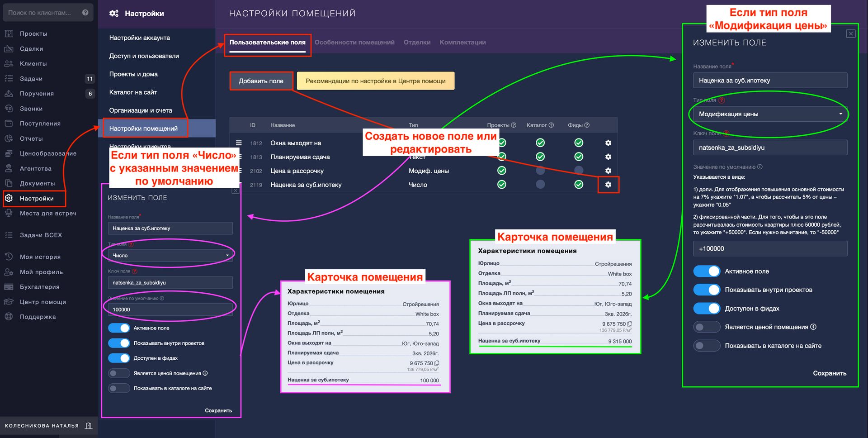Click gear icon for Окна выходят на row

608,143
